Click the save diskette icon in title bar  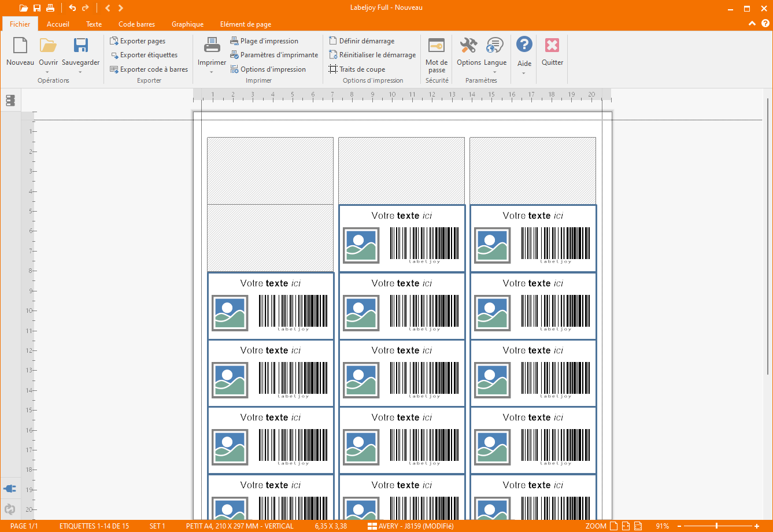pos(37,8)
